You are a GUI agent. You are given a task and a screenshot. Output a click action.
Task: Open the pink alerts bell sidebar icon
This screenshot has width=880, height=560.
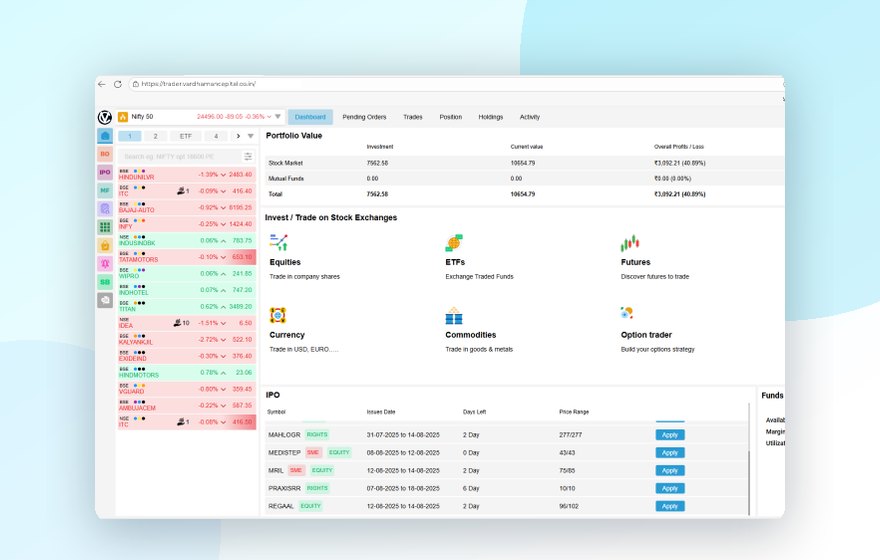[x=105, y=264]
